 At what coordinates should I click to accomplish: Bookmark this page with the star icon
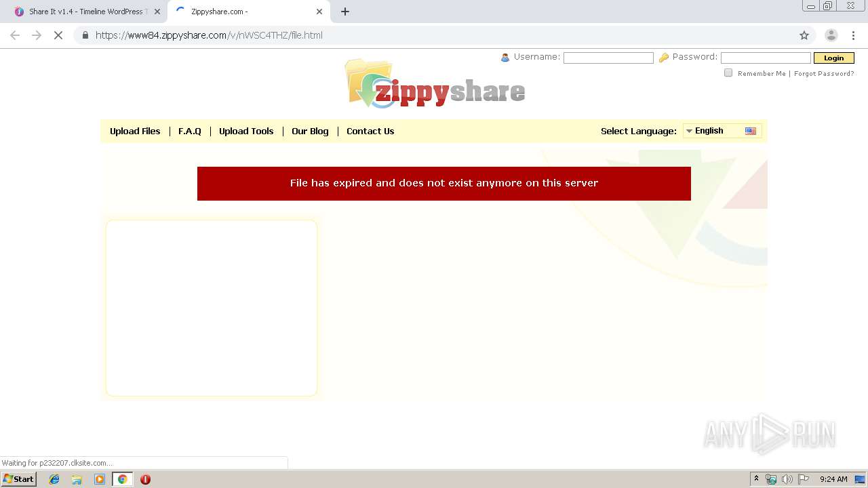[804, 35]
